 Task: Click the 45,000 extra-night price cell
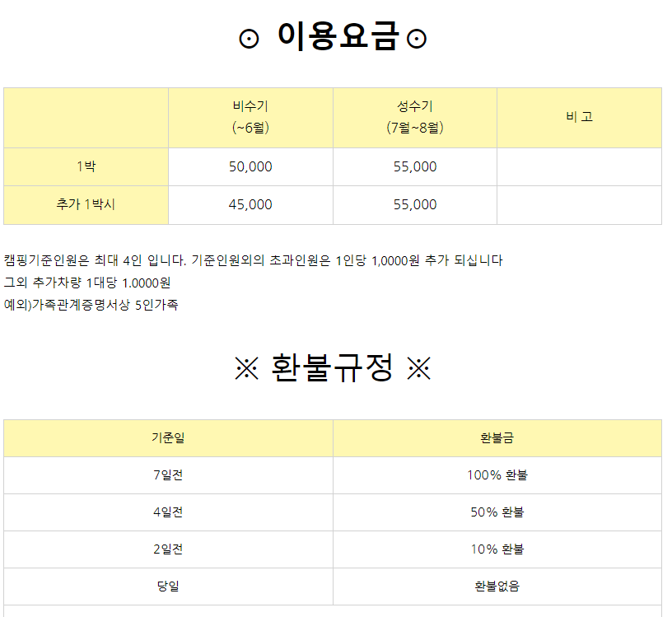tap(250, 204)
